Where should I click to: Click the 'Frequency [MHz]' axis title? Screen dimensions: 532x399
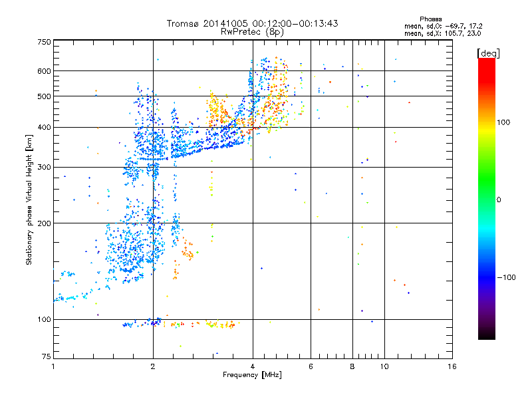point(252,375)
